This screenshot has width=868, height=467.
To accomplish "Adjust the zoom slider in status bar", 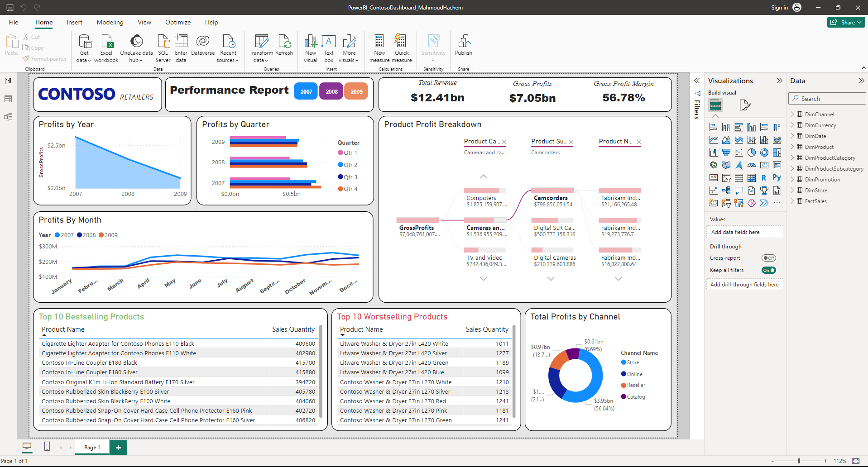I will click(799, 461).
